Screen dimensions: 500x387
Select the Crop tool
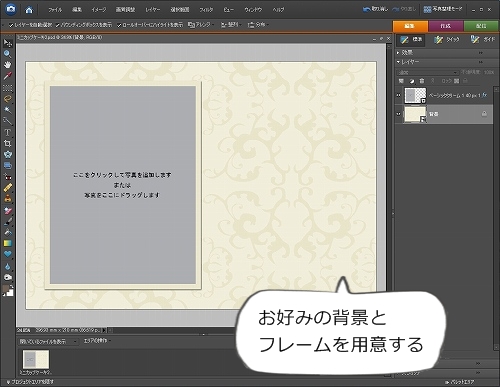point(7,143)
